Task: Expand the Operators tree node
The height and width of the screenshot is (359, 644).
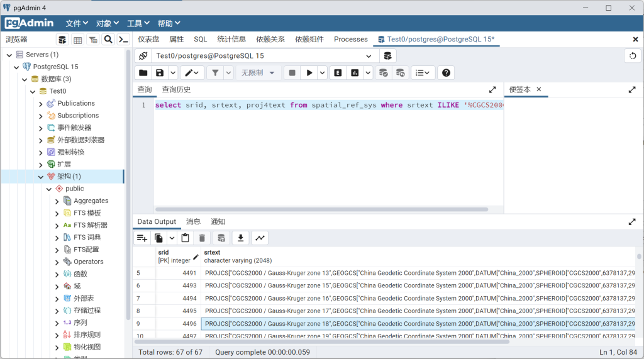Action: [x=57, y=262]
